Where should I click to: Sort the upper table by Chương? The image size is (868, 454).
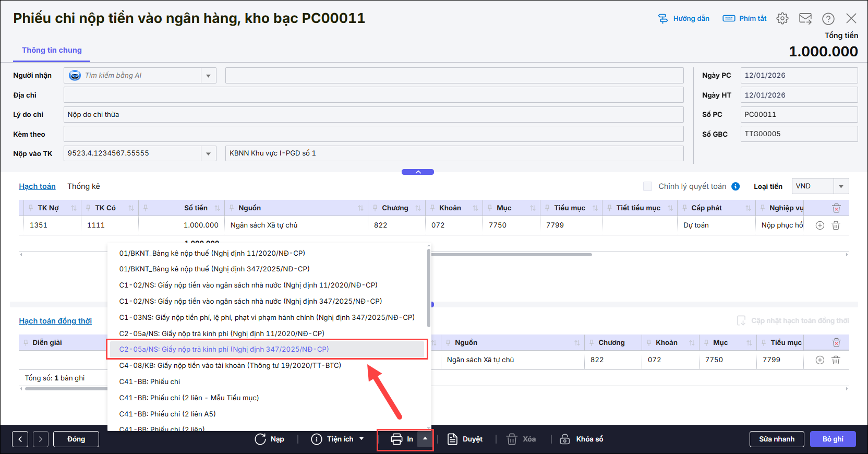(418, 208)
